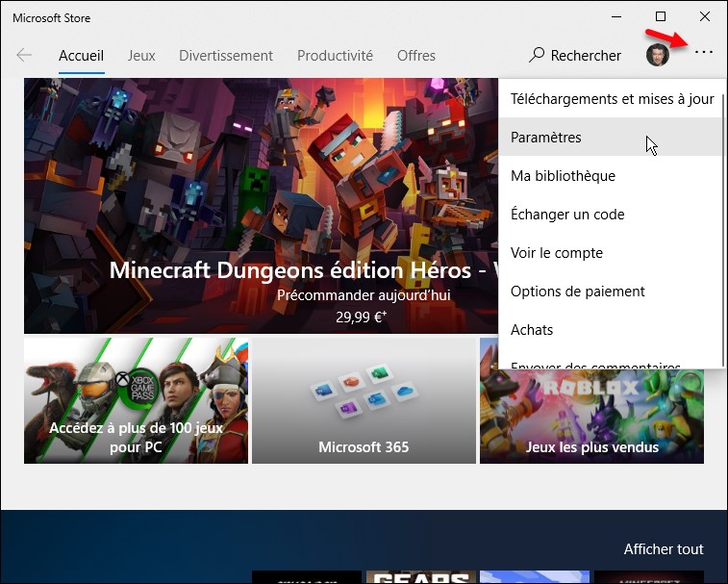
Task: Open the Divertissement tab
Action: coord(226,56)
